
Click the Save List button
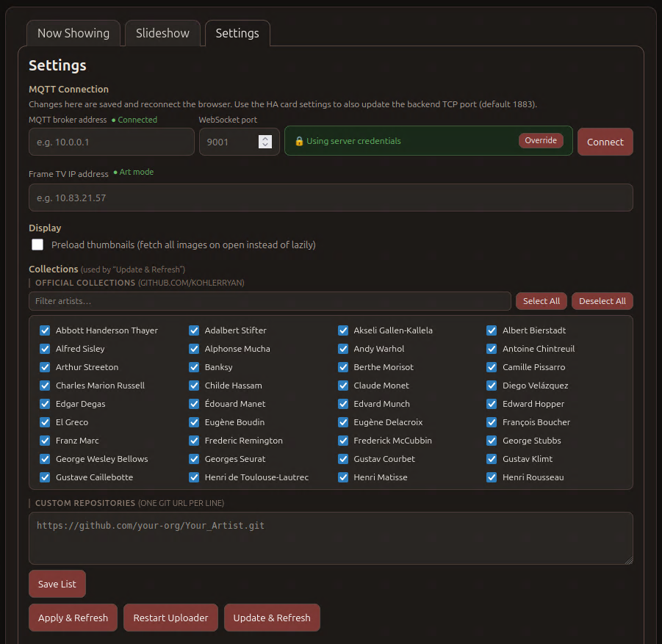[x=57, y=584]
